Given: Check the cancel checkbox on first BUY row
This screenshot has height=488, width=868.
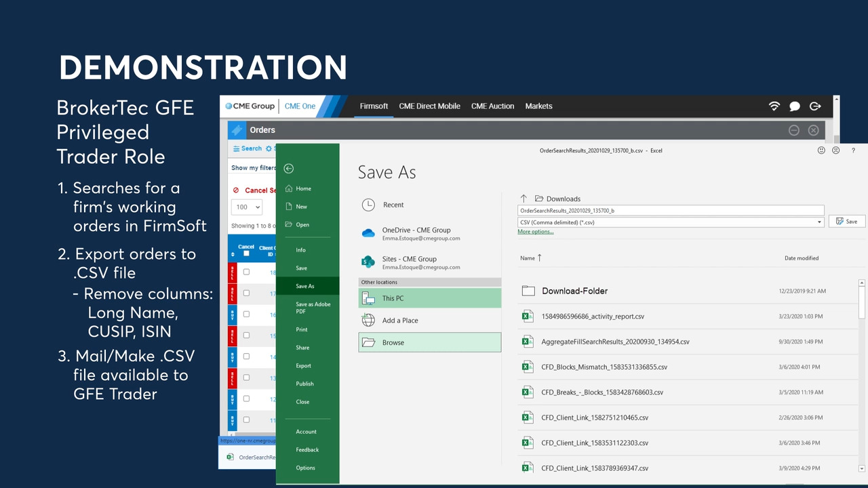Looking at the screenshot, I should coord(246,314).
